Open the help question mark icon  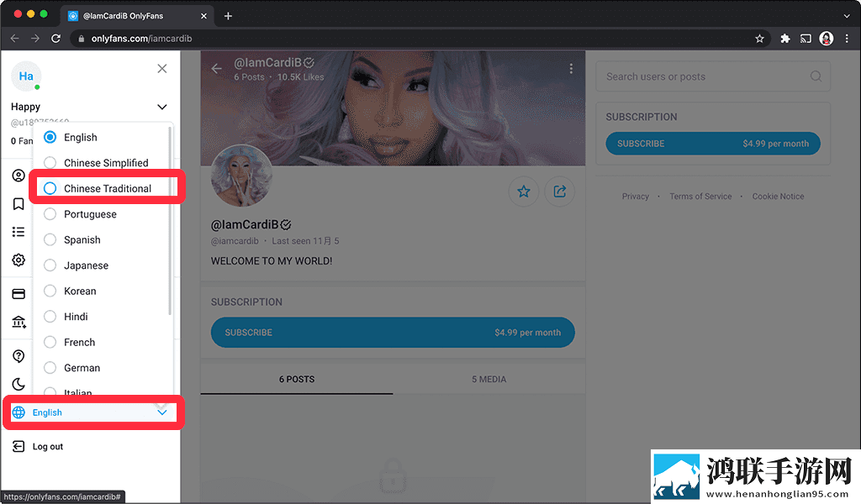tap(18, 356)
